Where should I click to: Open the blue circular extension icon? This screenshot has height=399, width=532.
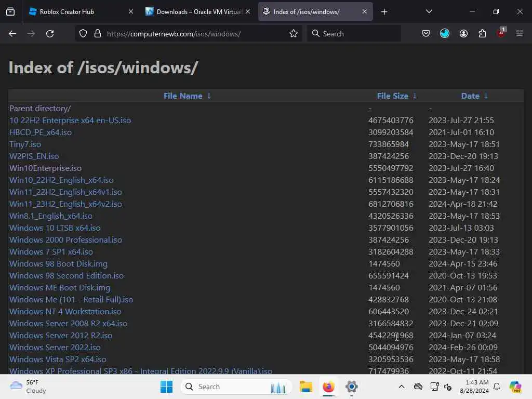pyautogui.click(x=445, y=34)
